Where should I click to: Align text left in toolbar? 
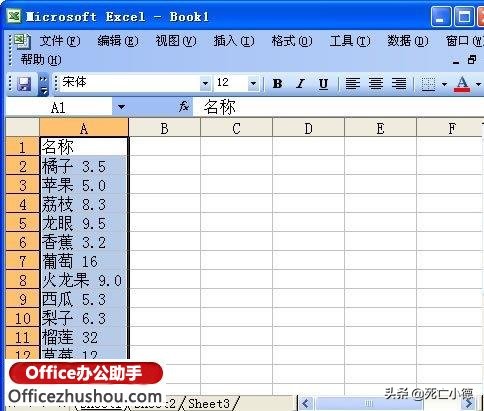click(x=353, y=83)
